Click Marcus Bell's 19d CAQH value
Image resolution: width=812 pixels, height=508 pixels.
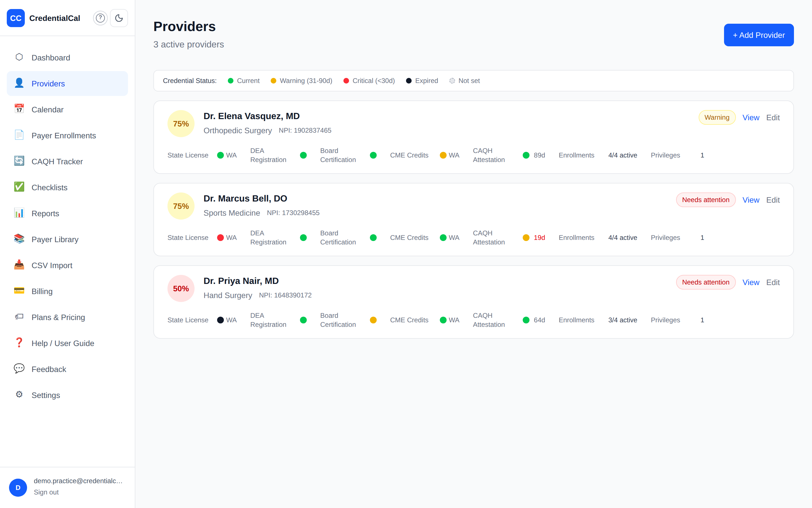point(539,238)
